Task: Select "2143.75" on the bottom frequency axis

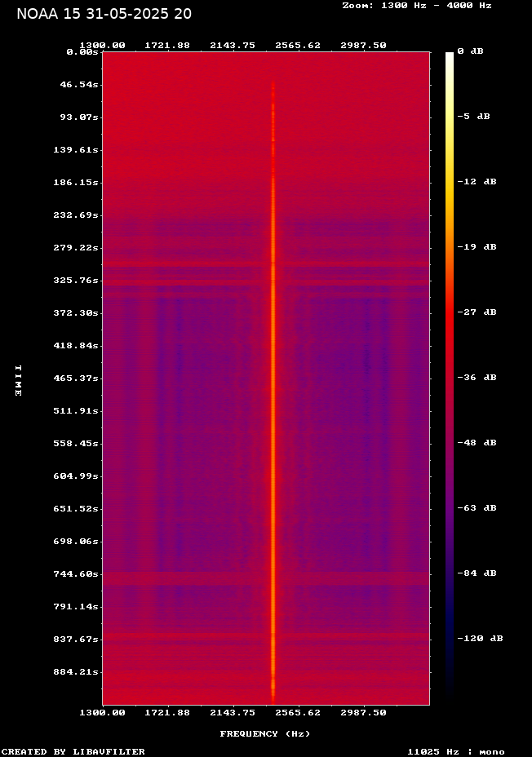Action: [233, 713]
